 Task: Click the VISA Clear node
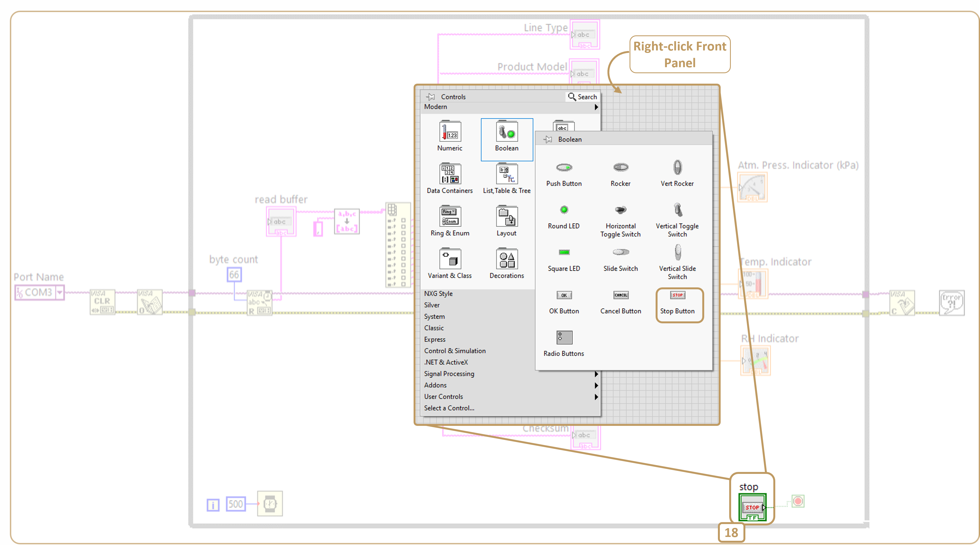pos(102,302)
